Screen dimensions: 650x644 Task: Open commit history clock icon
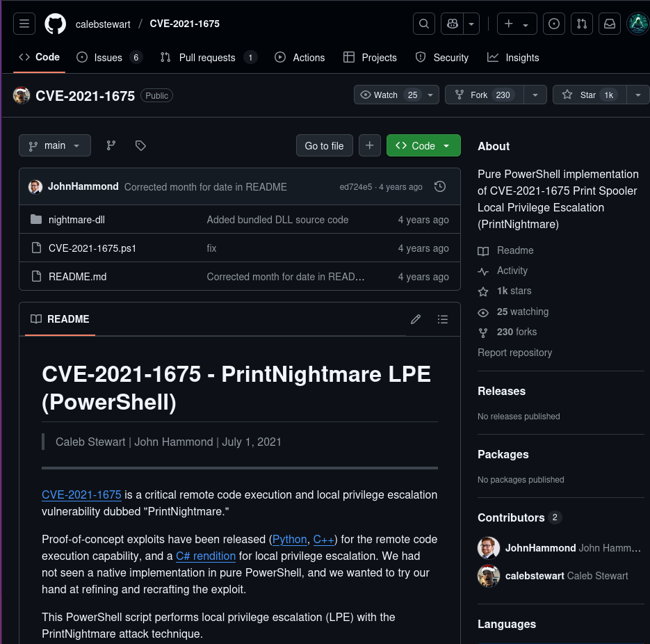click(x=440, y=186)
